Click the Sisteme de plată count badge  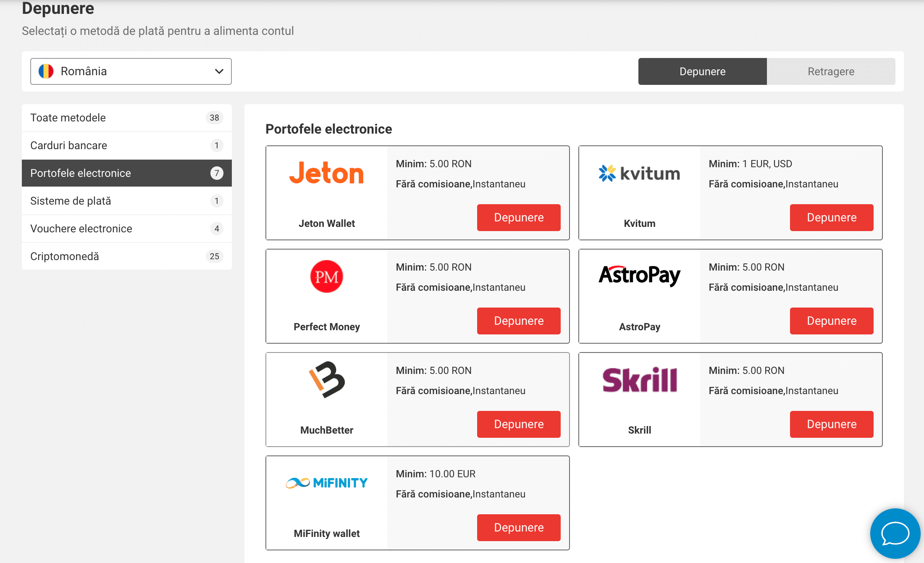[x=216, y=201]
